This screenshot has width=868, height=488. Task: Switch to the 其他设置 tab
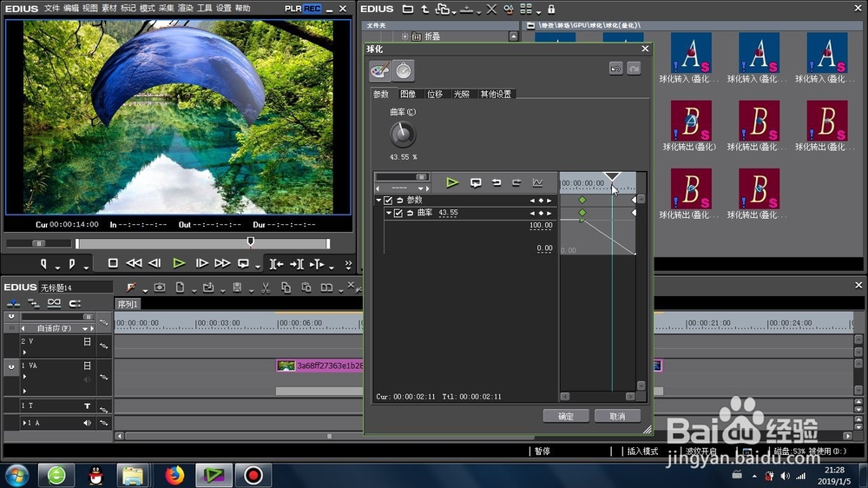click(496, 94)
